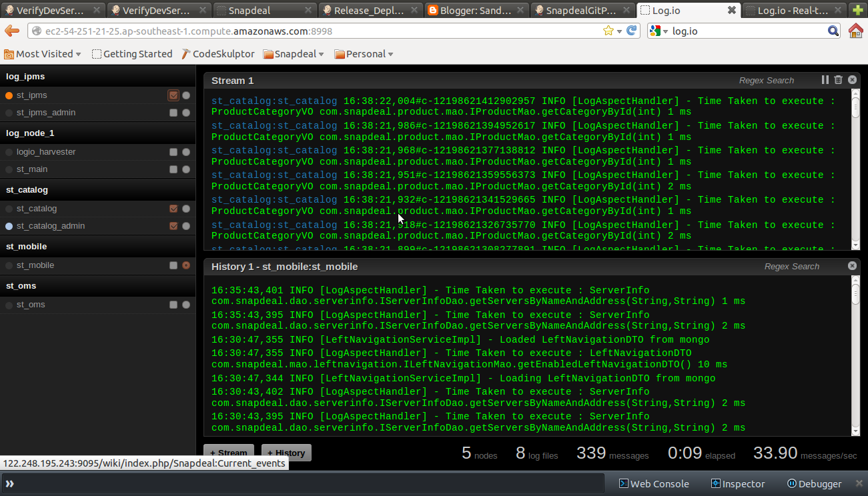
Task: Bookmark this page with the star icon
Action: tap(608, 31)
